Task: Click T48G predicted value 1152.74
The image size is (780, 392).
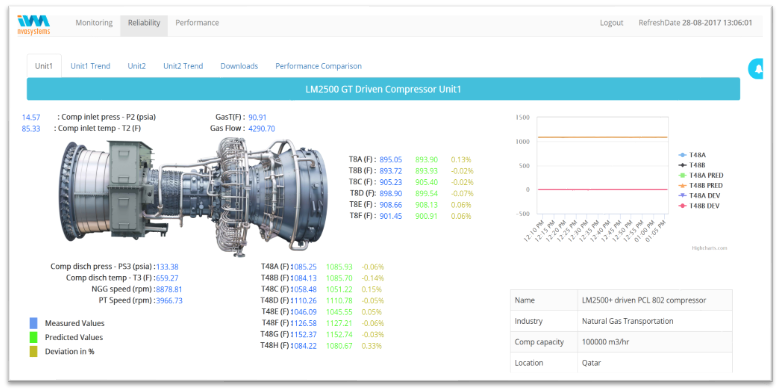Action: point(339,335)
